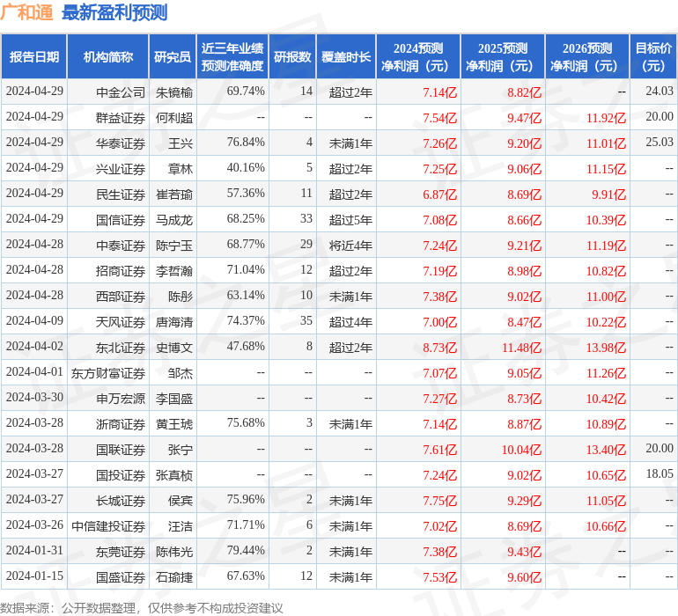The height and width of the screenshot is (616, 678).
Task: Click the target price 24.03
Action: tap(660, 91)
